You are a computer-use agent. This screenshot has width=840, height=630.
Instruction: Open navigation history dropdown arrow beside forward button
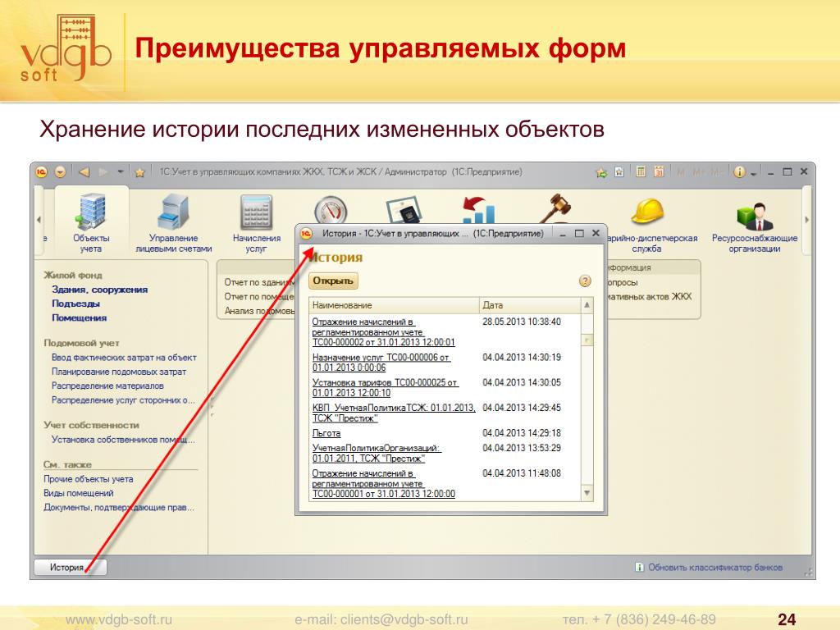121,172
